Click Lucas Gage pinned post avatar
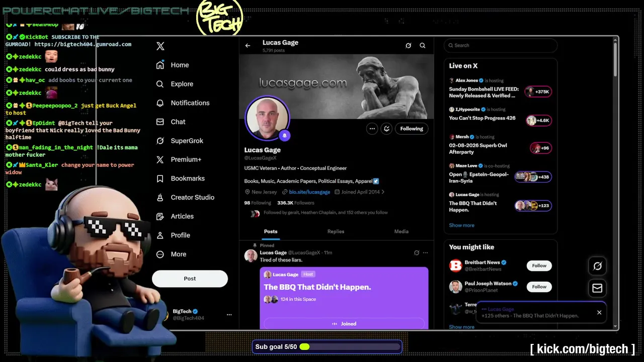This screenshot has width=644, height=362. 251,255
